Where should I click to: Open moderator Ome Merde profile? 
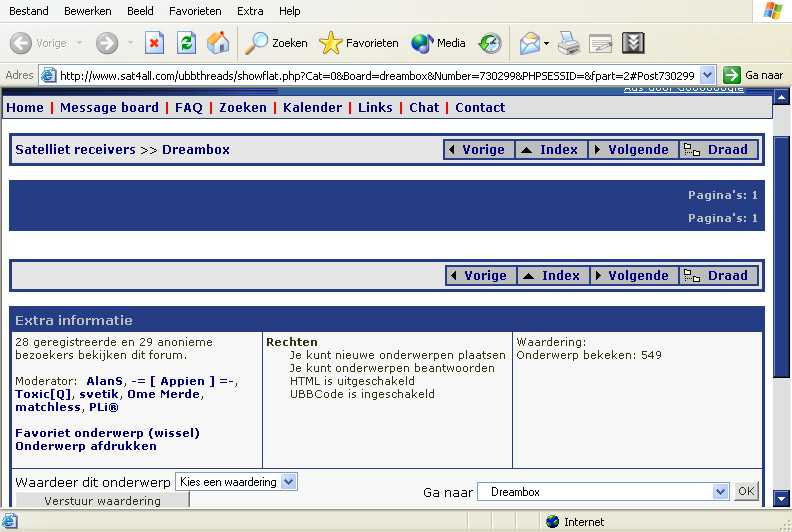coord(164,394)
